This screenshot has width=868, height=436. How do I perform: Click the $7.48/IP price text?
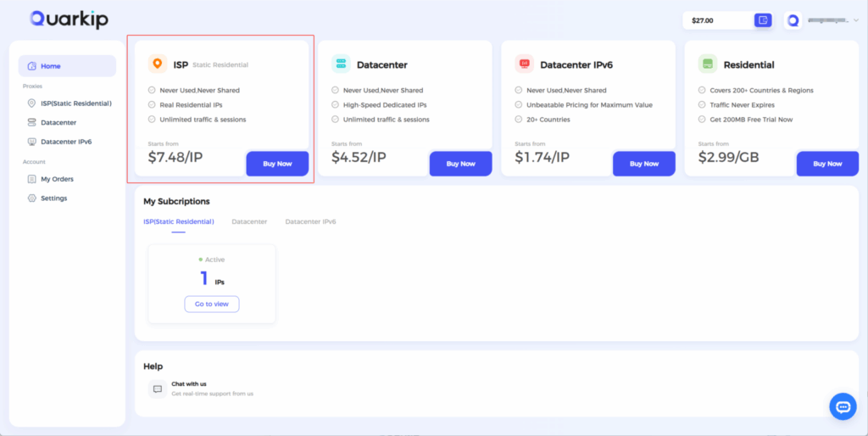click(175, 157)
